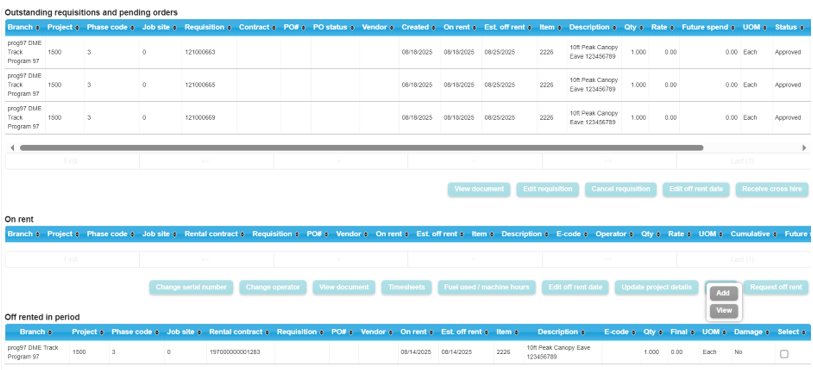Screen dimensions: 813x370
Task: Click Edit off rent date beside Update project details
Action: 575,287
